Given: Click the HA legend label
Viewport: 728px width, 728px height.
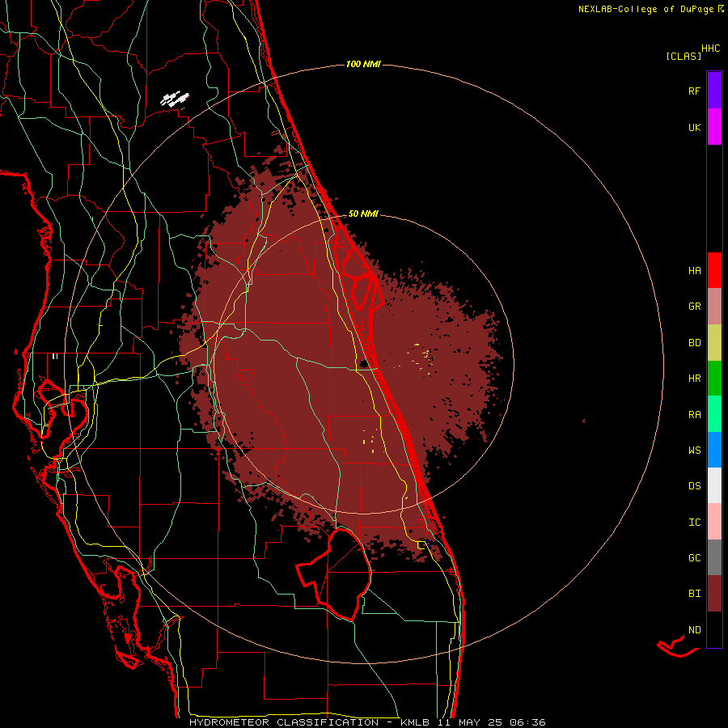Looking at the screenshot, I should tap(695, 271).
